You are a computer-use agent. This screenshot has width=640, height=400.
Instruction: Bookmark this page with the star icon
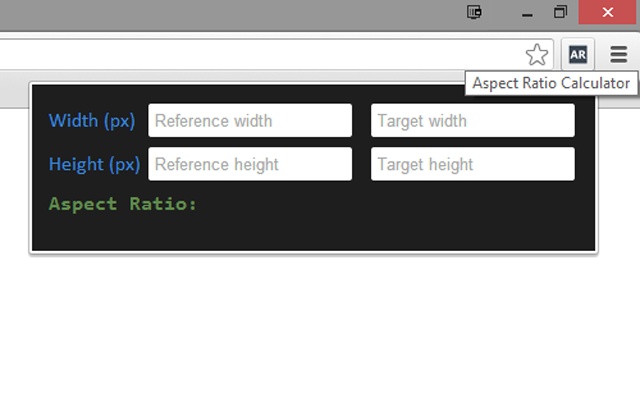click(537, 55)
